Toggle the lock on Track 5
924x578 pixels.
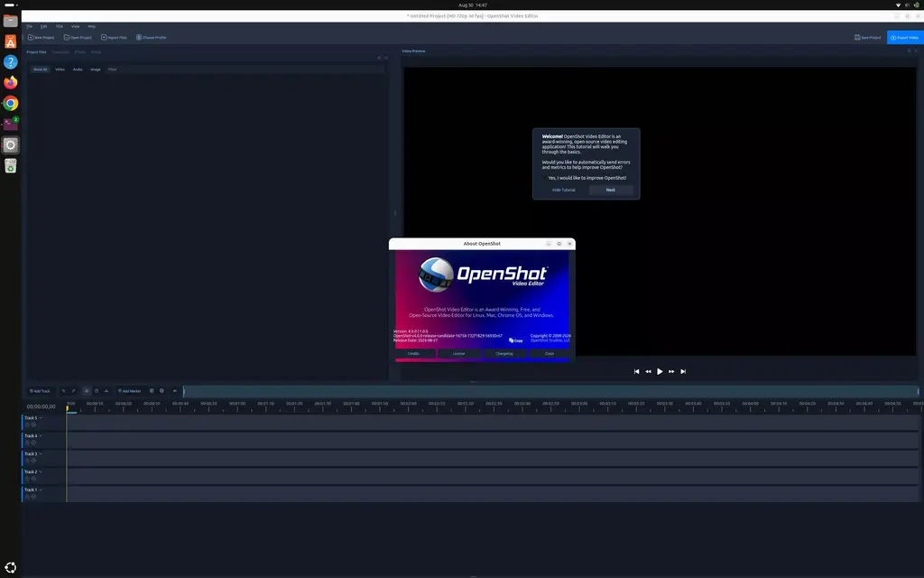[27, 424]
